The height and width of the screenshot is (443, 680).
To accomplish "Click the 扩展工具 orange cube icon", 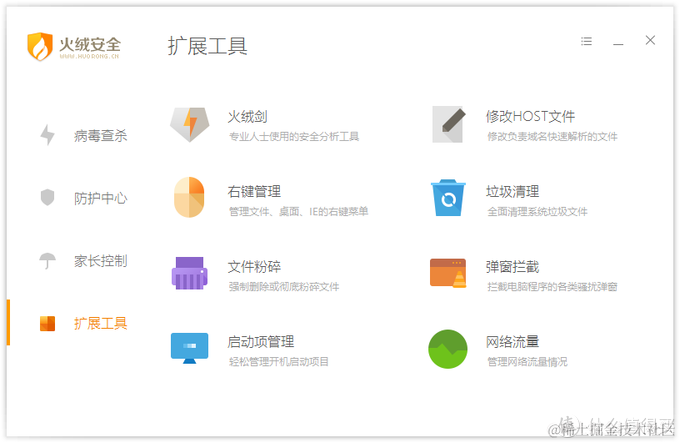I will tap(47, 323).
